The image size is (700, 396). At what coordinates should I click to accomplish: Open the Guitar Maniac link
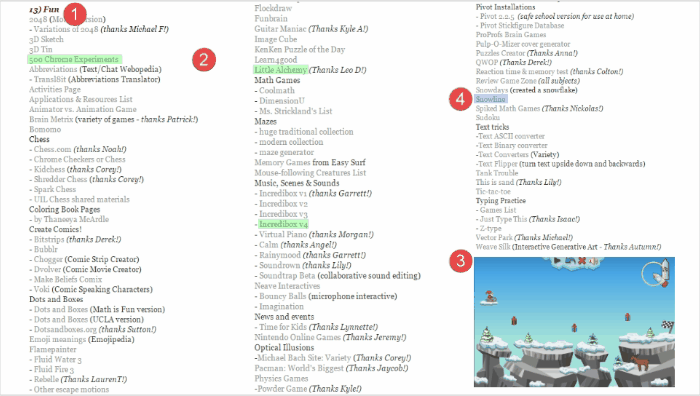[x=280, y=29]
